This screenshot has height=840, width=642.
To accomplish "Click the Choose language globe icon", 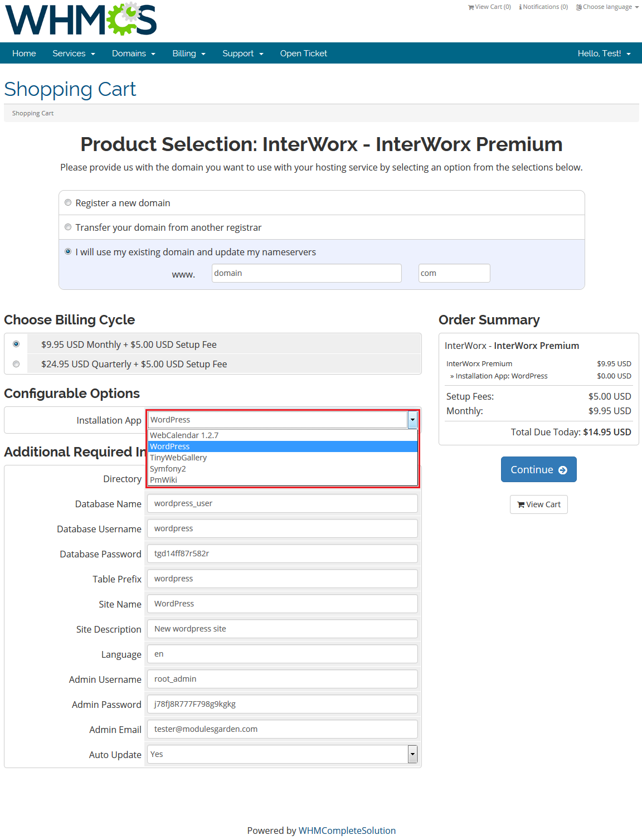I will (579, 7).
